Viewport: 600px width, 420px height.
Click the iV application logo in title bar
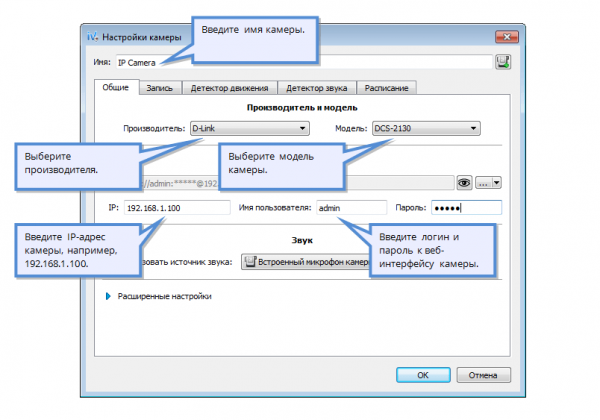pyautogui.click(x=92, y=37)
